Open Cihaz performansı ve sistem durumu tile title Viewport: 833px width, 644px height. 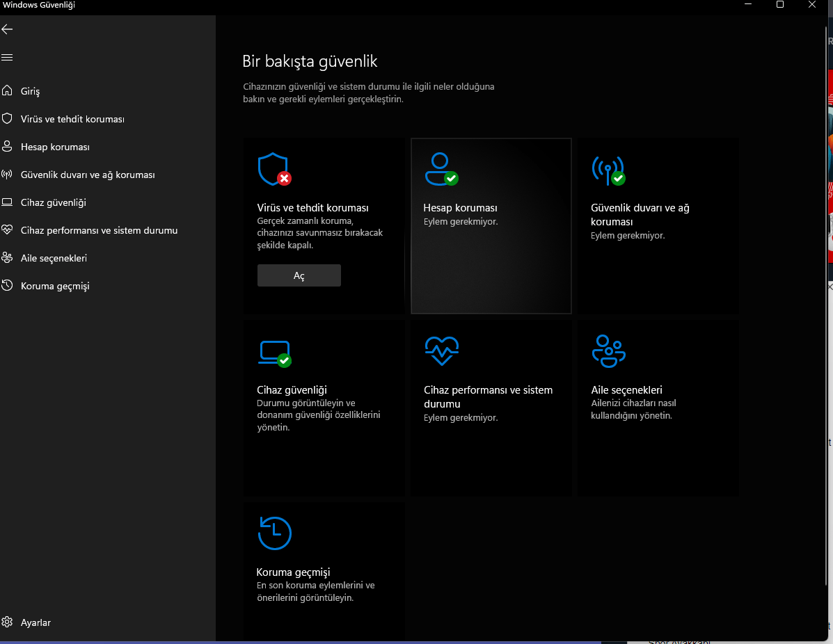point(488,396)
